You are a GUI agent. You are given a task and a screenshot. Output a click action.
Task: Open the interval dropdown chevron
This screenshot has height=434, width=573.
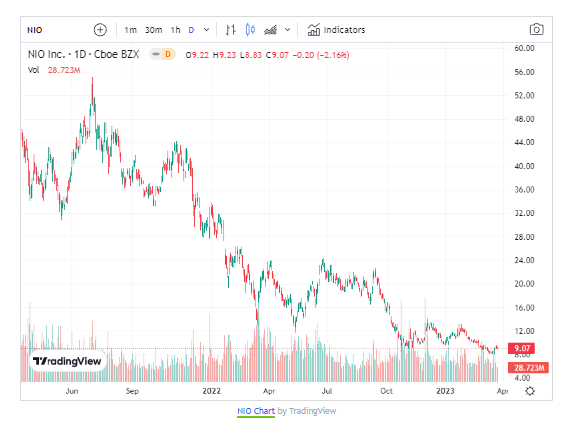click(206, 30)
